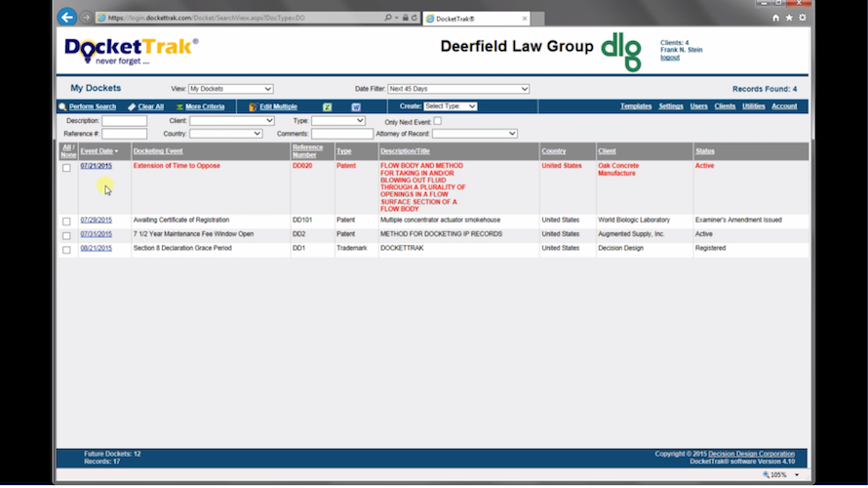Open the Users menu link

[698, 106]
